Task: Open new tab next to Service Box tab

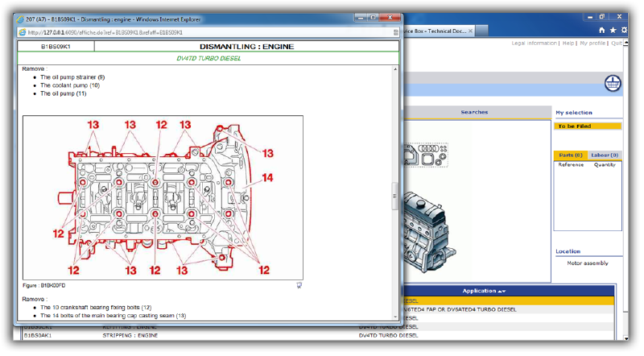Action: (x=482, y=31)
